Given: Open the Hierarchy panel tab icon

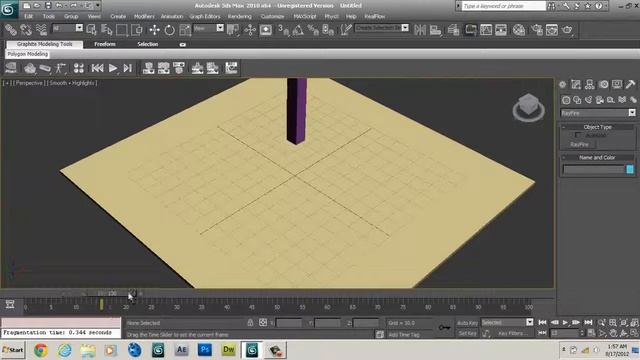Looking at the screenshot, I should tap(589, 84).
